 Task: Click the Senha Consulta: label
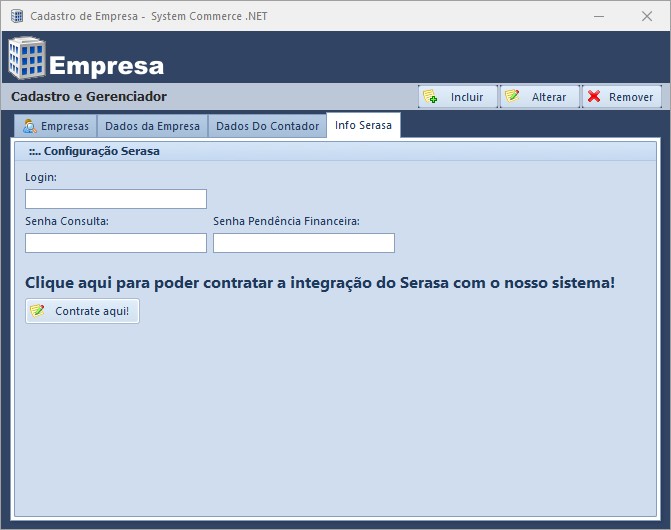pos(67,221)
